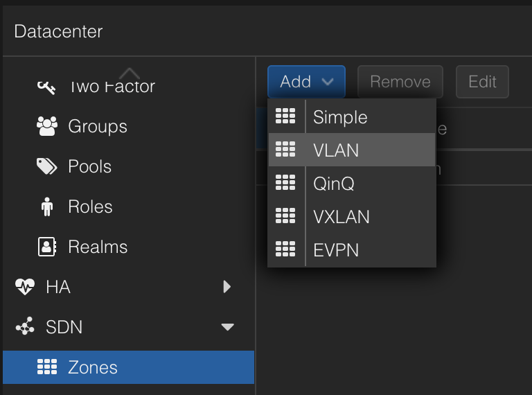This screenshot has height=395, width=532.
Task: Choose QinQ zone type from menu
Action: (x=352, y=183)
